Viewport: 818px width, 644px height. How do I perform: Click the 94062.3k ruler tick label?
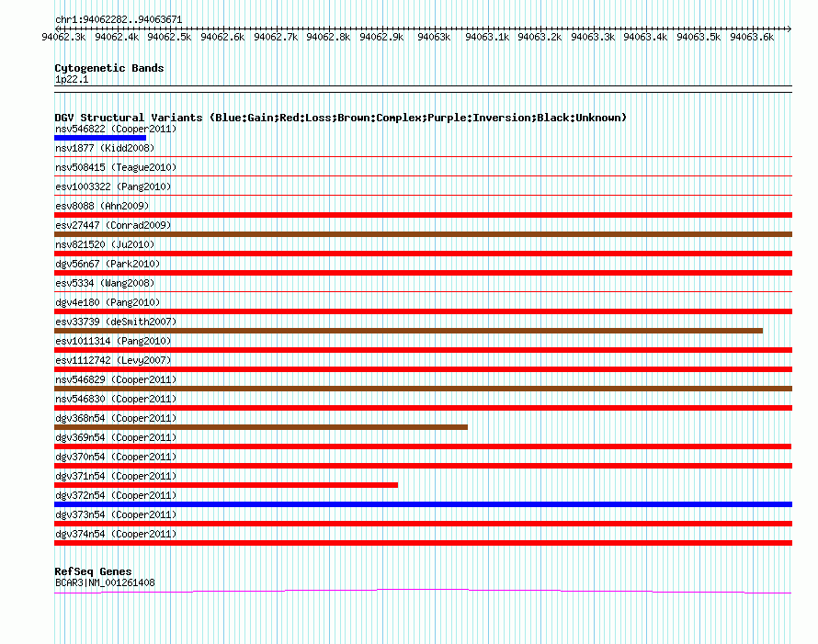coord(63,37)
